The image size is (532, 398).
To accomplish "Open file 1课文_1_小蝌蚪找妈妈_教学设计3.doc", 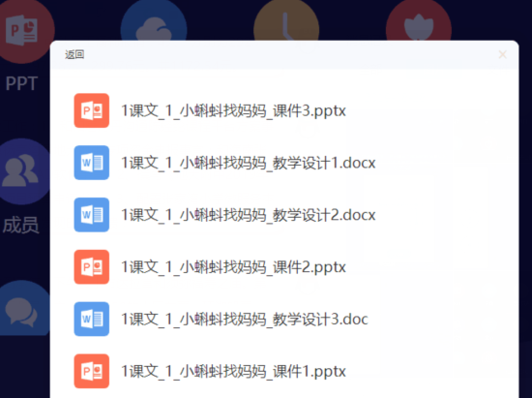I will [245, 320].
